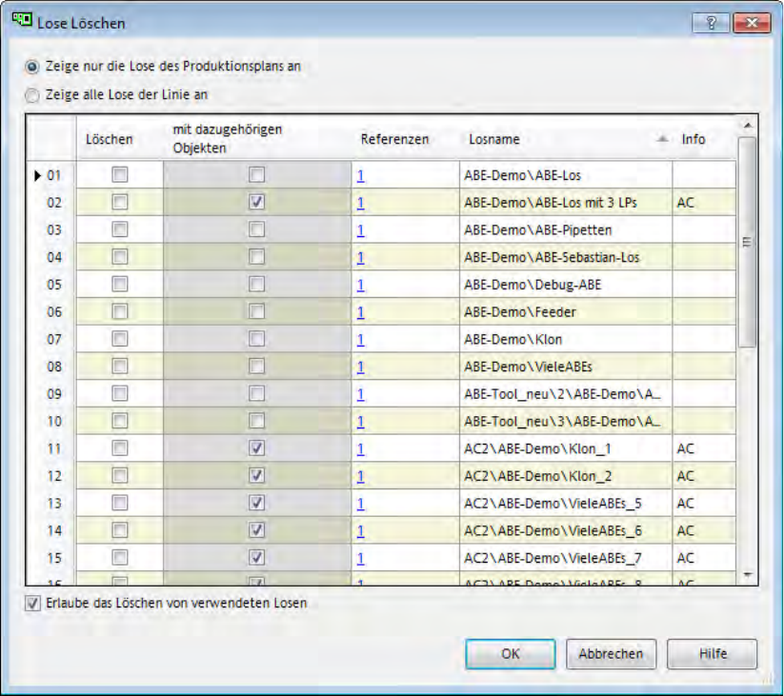
Task: Open the Hilfe button
Action: (712, 653)
